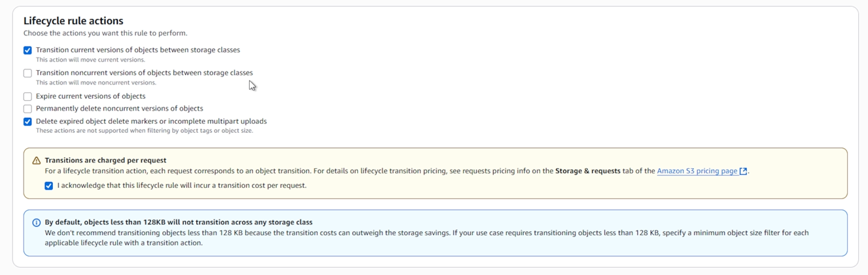Click the warning triangle icon in the alert
Screen dimensions: 868x275
[x=37, y=160]
